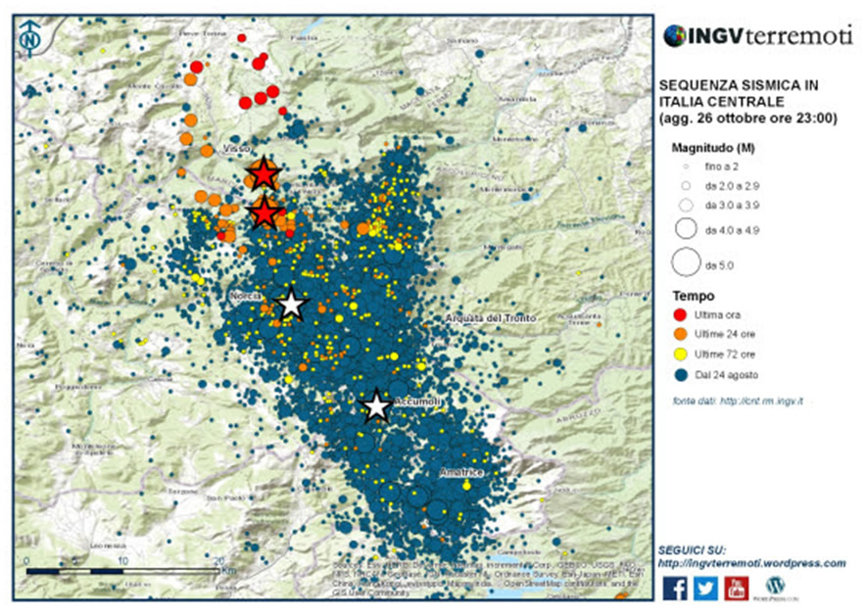
Task: Click the INGV globe logo
Action: (675, 36)
